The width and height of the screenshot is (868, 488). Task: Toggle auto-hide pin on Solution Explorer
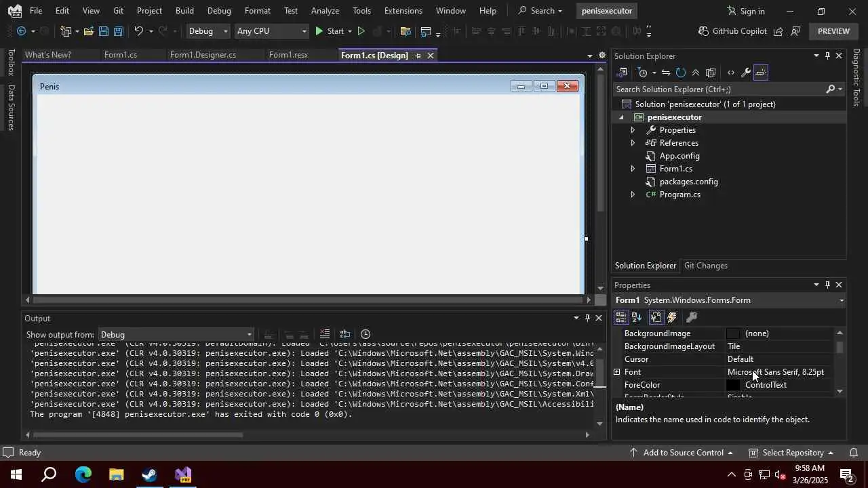tap(827, 56)
